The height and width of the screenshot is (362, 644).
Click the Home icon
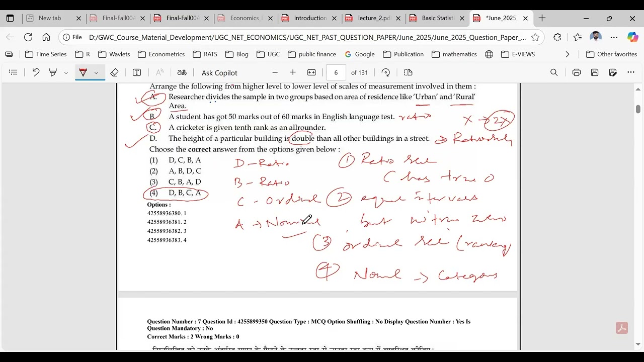[46, 37]
